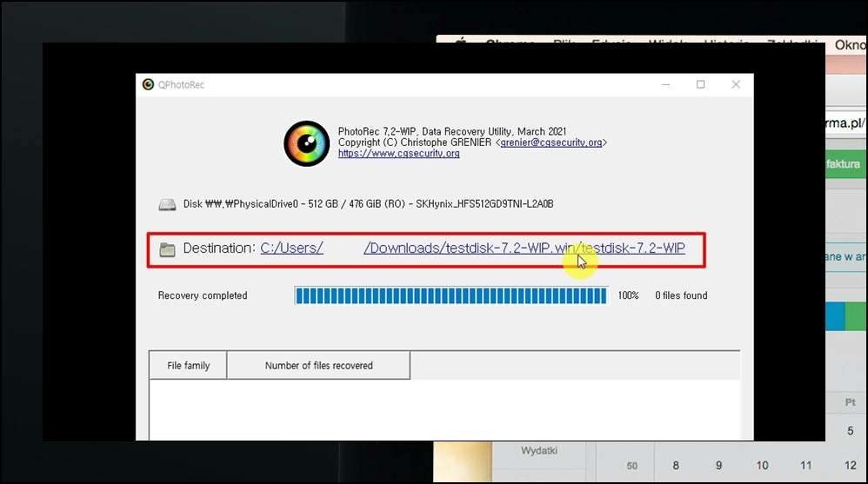Click cell 10 in background calendar row

(x=762, y=465)
